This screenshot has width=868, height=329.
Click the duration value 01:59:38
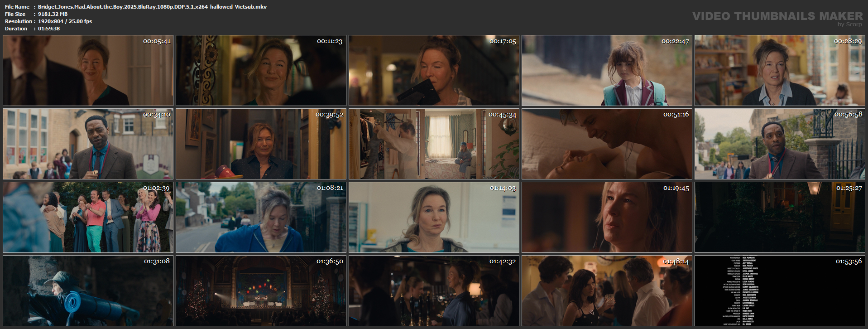48,29
